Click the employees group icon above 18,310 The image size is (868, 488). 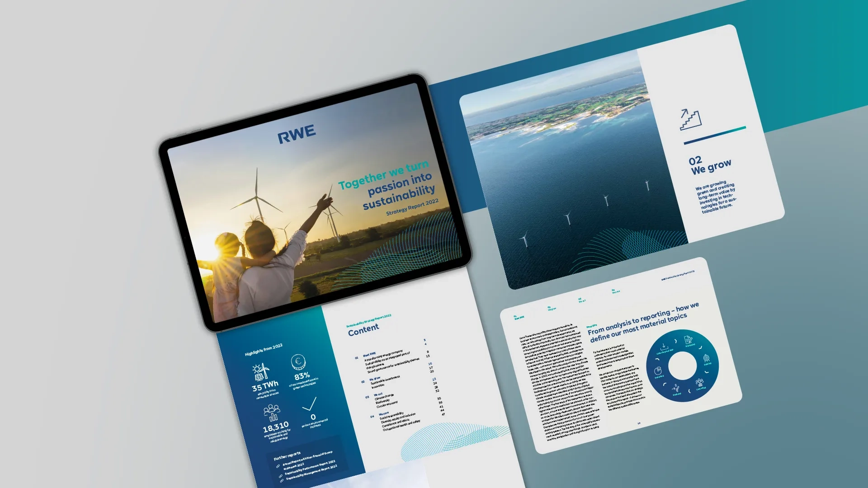click(x=272, y=413)
